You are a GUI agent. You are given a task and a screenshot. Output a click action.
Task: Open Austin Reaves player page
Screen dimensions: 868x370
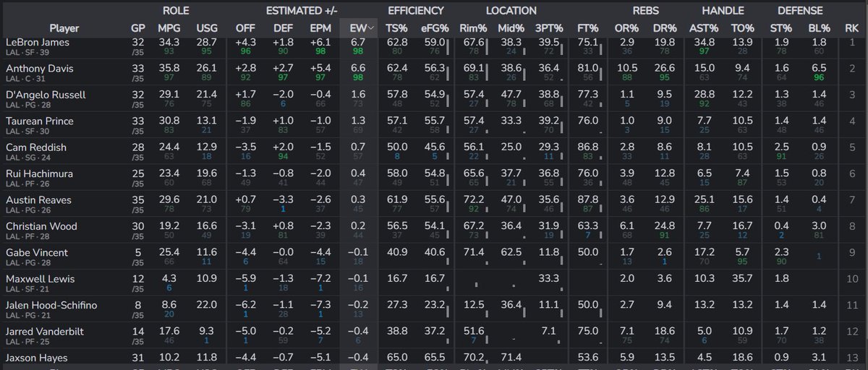pos(38,200)
